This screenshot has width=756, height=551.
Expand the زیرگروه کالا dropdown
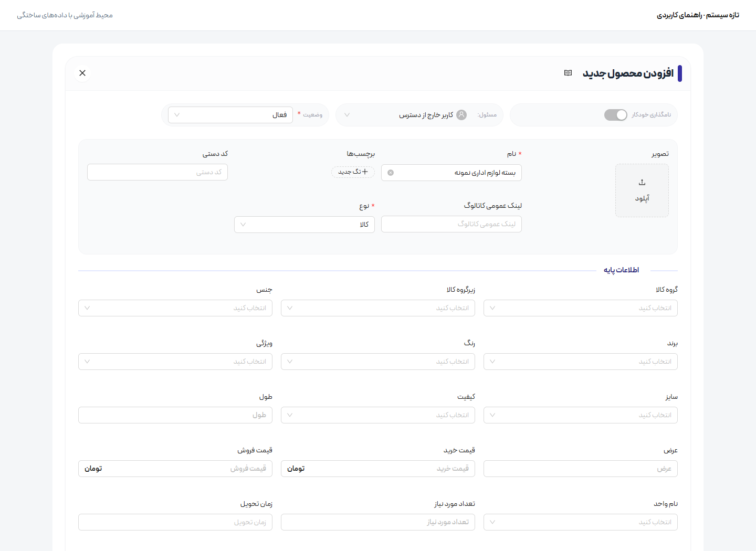[378, 308]
